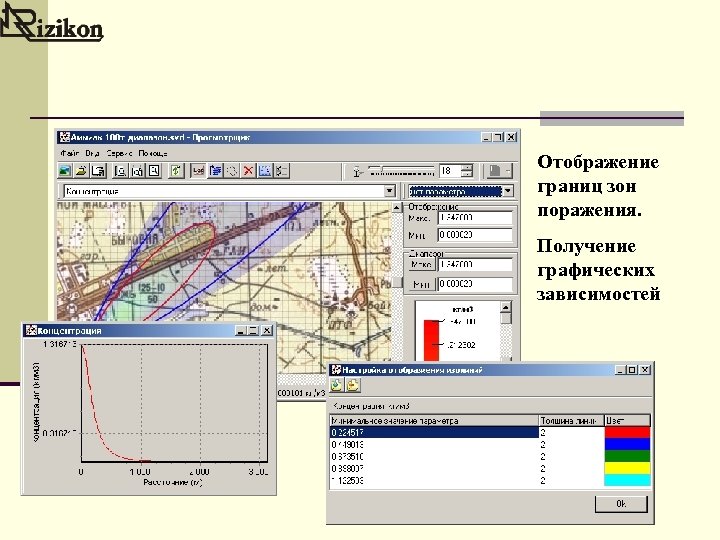Screen dimensions: 720x540
Task: Open file using the yellow folder icon
Action: coord(81,171)
